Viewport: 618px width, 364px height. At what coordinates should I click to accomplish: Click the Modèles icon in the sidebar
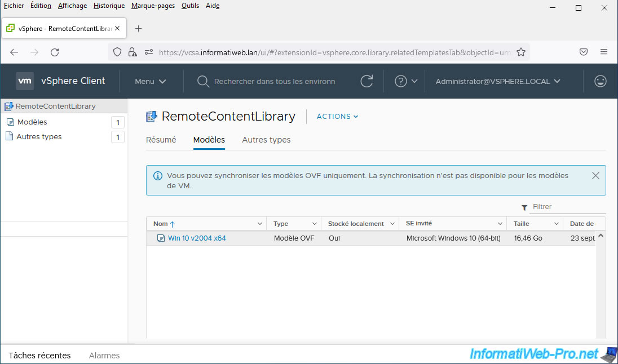[11, 122]
